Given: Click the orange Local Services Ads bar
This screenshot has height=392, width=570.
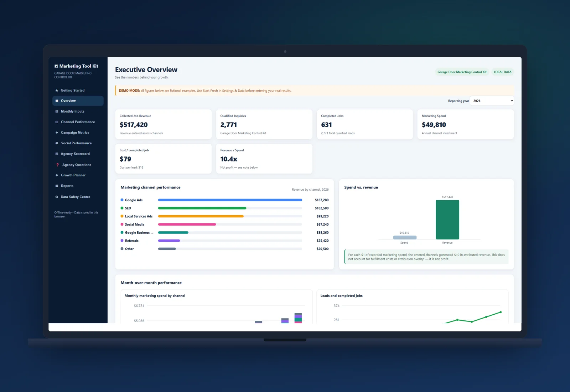Looking at the screenshot, I should pos(201,216).
